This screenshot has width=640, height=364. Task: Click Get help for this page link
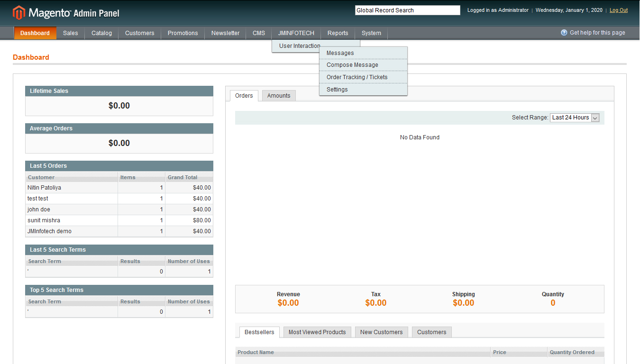[597, 33]
